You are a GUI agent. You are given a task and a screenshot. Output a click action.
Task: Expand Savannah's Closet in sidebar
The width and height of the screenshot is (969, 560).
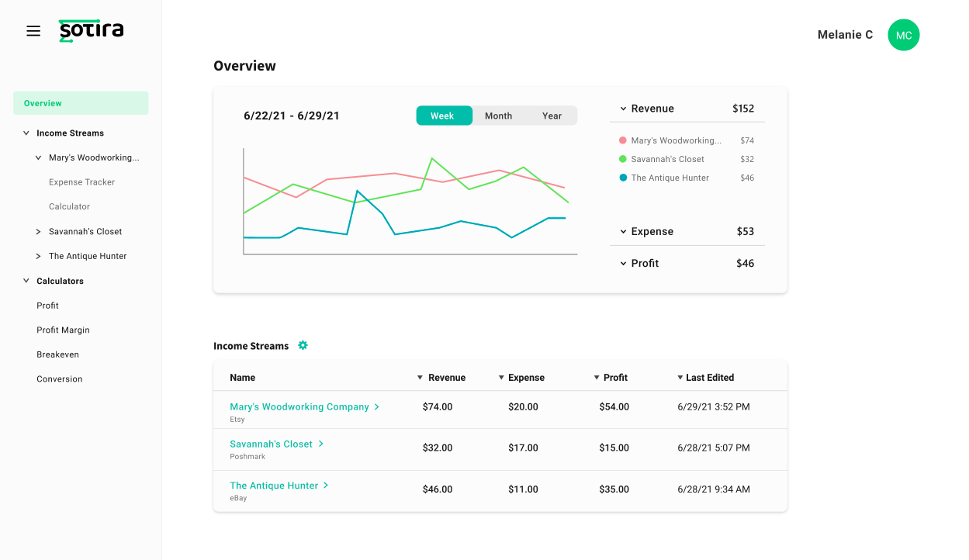39,231
